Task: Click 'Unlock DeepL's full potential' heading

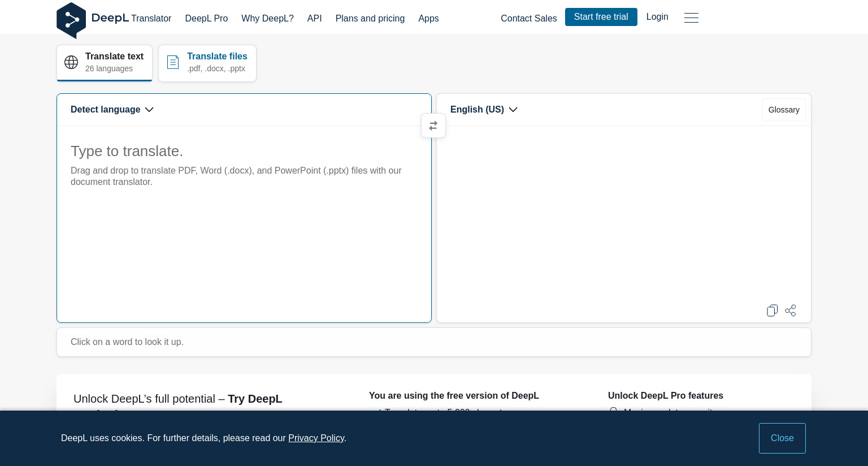Action: (178, 399)
